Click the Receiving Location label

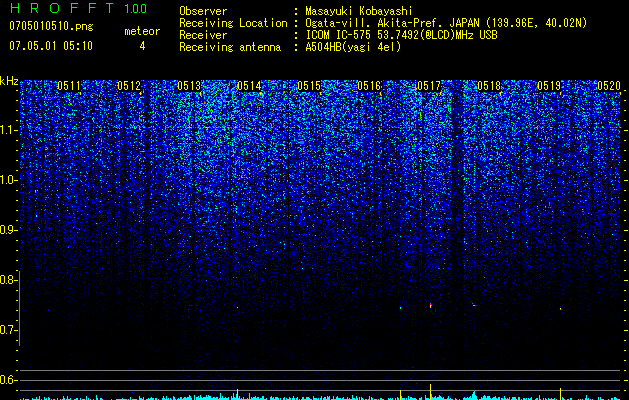[233, 23]
